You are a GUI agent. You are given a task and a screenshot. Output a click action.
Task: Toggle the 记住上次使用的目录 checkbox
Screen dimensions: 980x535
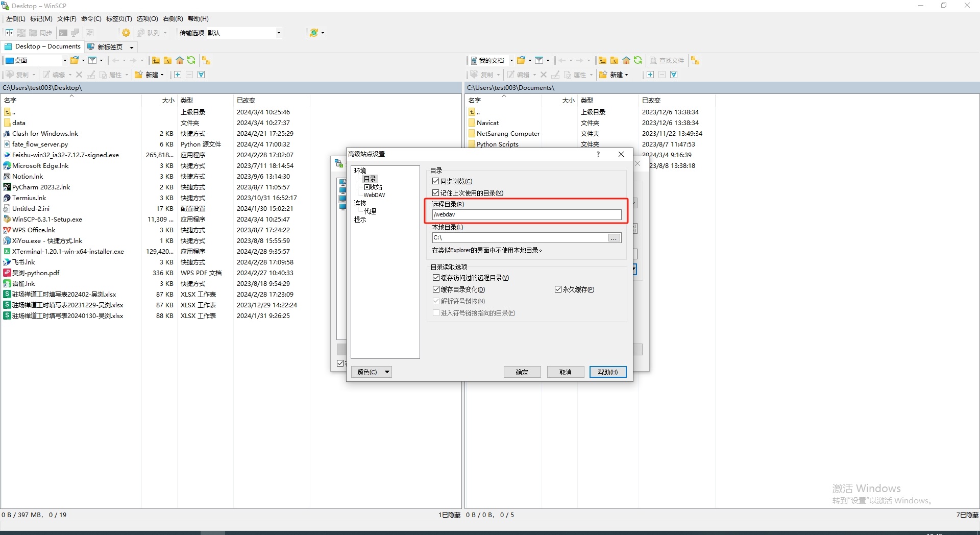point(436,193)
